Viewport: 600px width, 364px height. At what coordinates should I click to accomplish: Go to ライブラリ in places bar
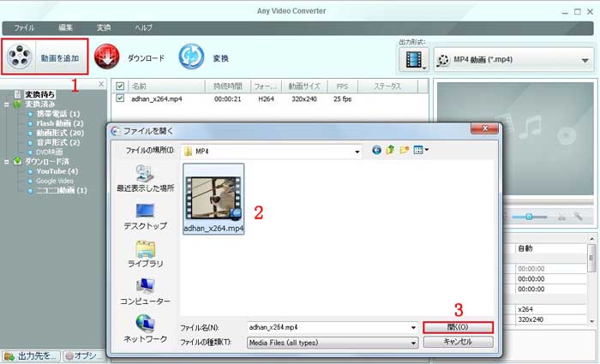(x=145, y=254)
